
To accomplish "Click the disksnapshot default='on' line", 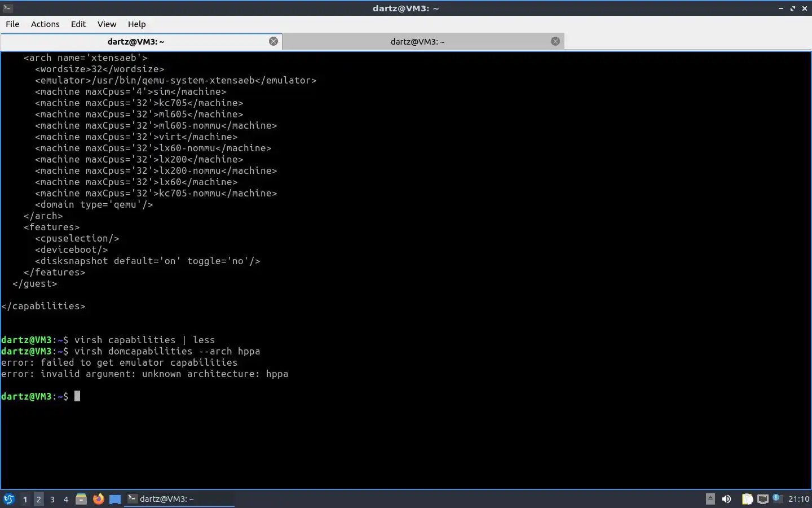I will (x=148, y=261).
